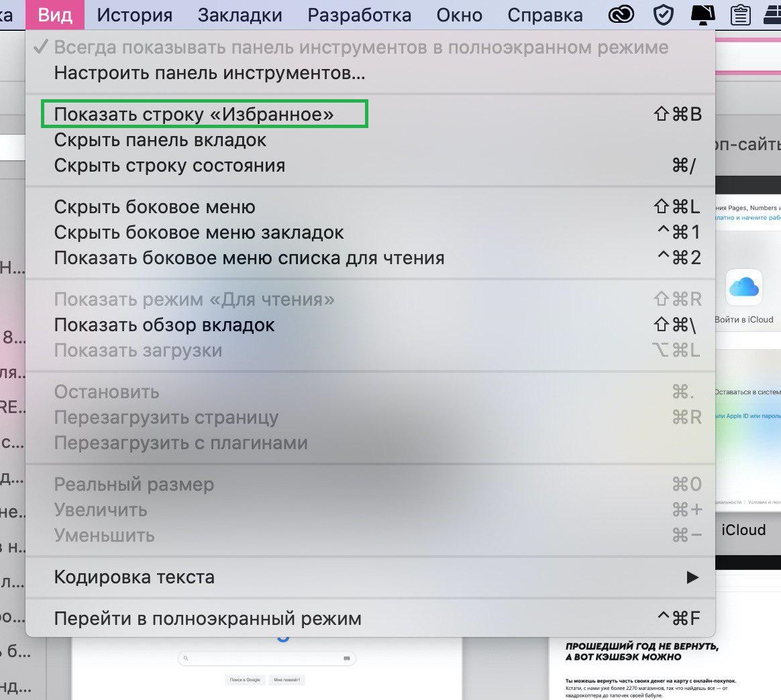Image resolution: width=781 pixels, height=700 pixels.
Task: Open the clipboard manager menu bar icon
Action: click(x=740, y=14)
